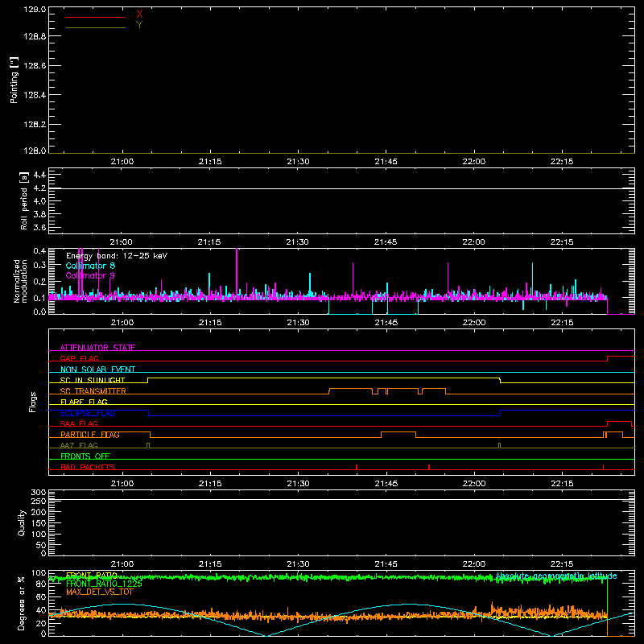This screenshot has height=644, width=644.
Task: Click the 'Degrees or %' axis title
Action: [21, 603]
